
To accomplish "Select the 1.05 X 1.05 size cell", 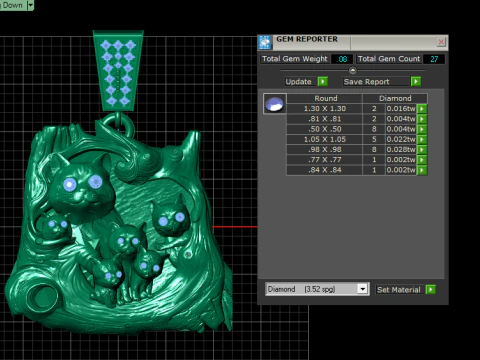I will pos(325,139).
